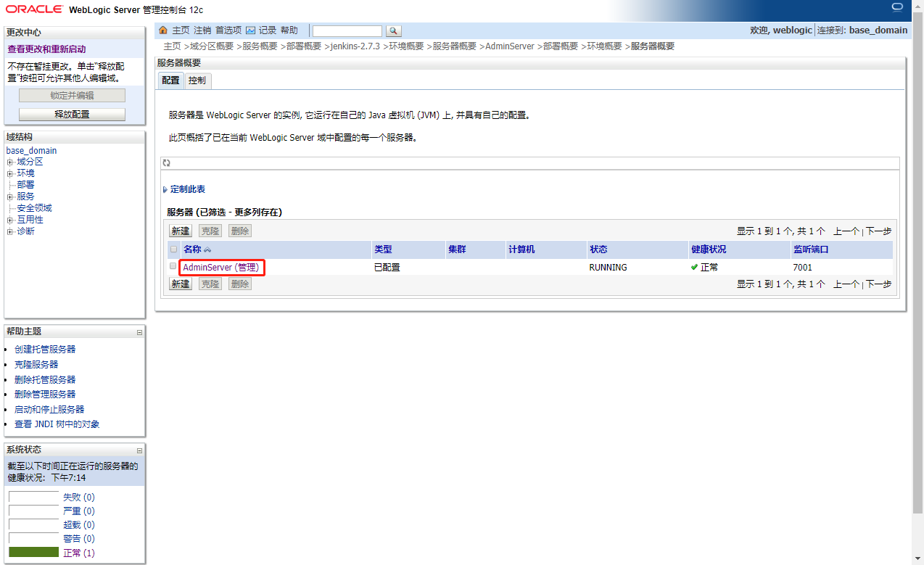
Task: Expand the 环境 tree node
Action: coord(10,173)
